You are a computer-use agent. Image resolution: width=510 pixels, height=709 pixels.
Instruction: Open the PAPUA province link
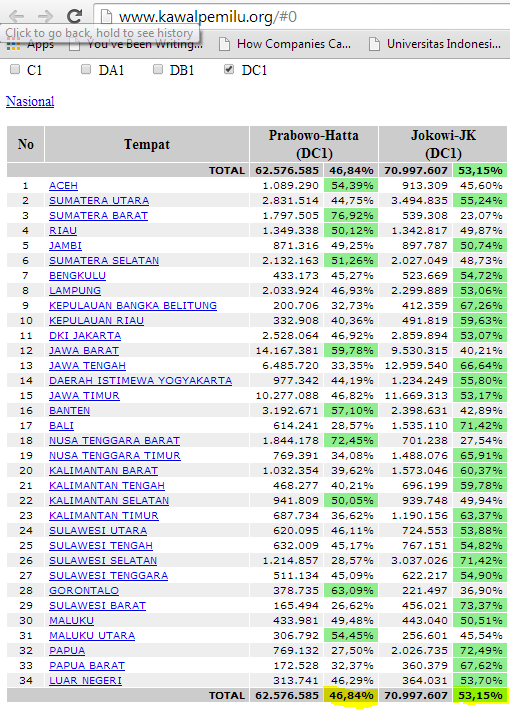67,650
